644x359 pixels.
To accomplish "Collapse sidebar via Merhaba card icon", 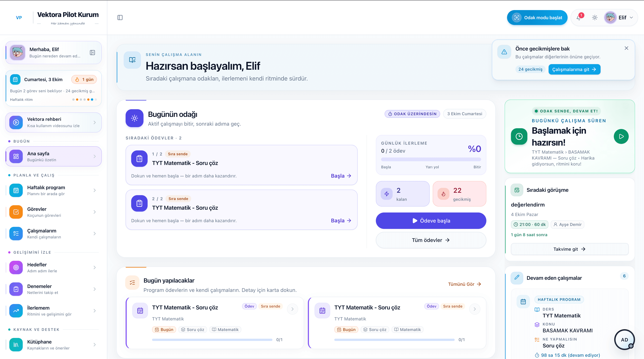I will click(x=92, y=53).
